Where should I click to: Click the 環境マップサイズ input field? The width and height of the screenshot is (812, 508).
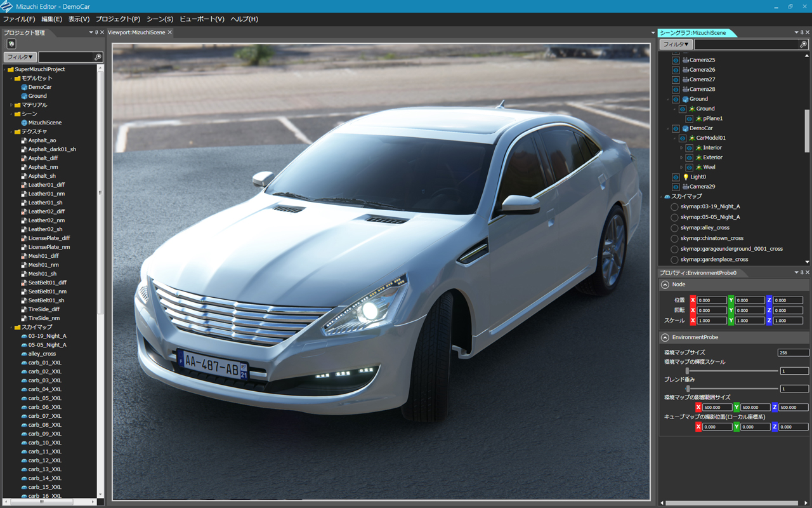(x=793, y=352)
